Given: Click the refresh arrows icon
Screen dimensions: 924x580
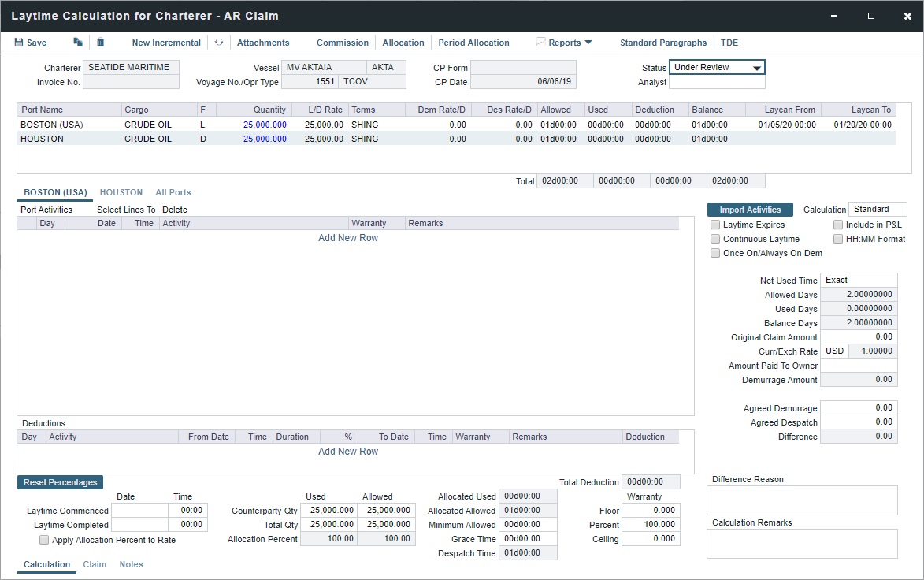Looking at the screenshot, I should 219,43.
